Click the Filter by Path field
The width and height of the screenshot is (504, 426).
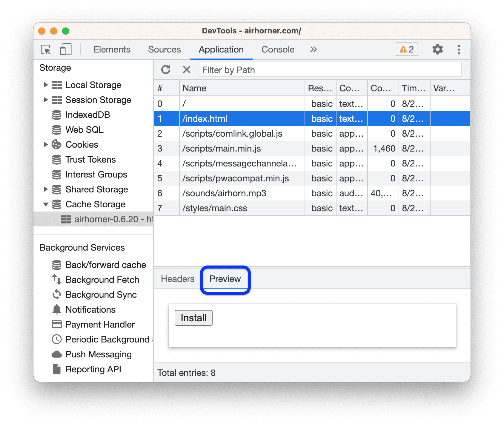pos(328,70)
